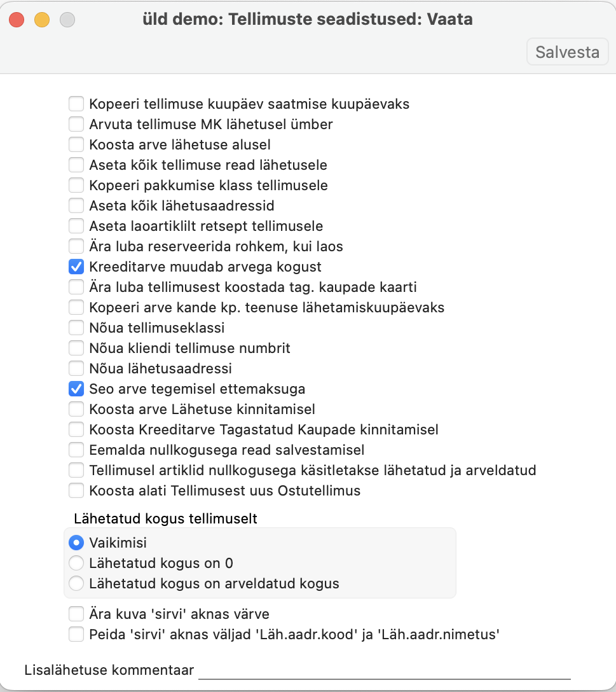Tick the 'Nõua tellimuseklassi' checkbox
The height and width of the screenshot is (692, 616).
76,328
